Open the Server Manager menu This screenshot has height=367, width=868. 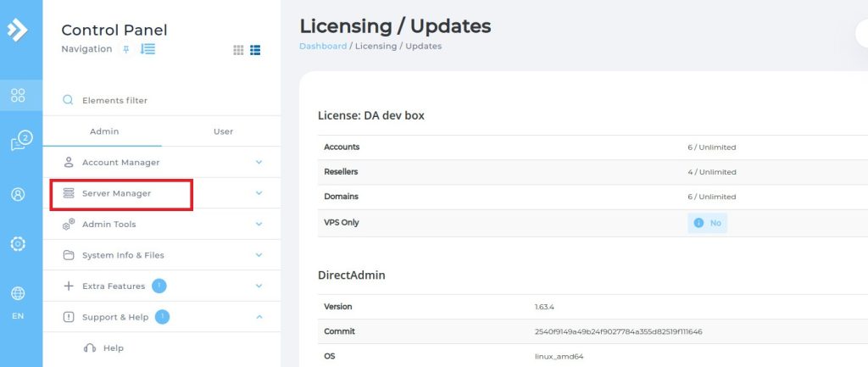tap(162, 193)
